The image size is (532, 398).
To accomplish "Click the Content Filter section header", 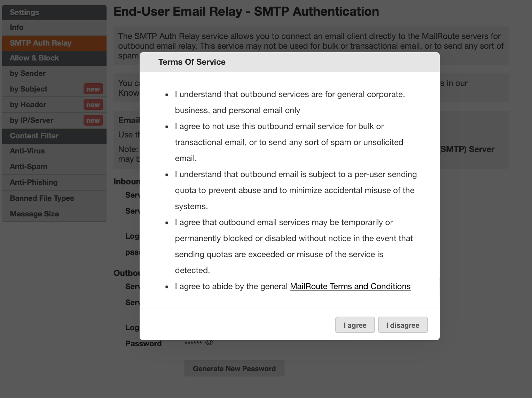I will click(x=54, y=136).
